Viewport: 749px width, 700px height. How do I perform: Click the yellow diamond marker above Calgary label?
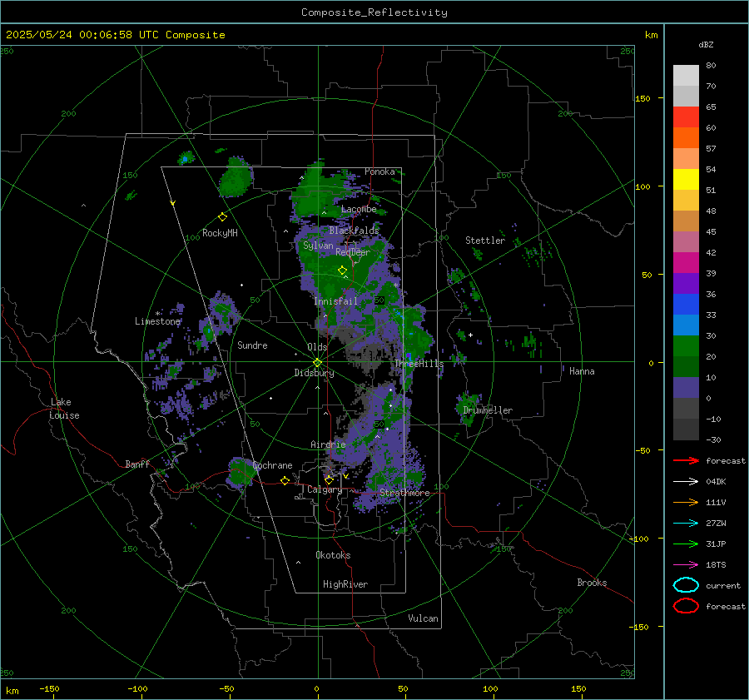point(329,479)
